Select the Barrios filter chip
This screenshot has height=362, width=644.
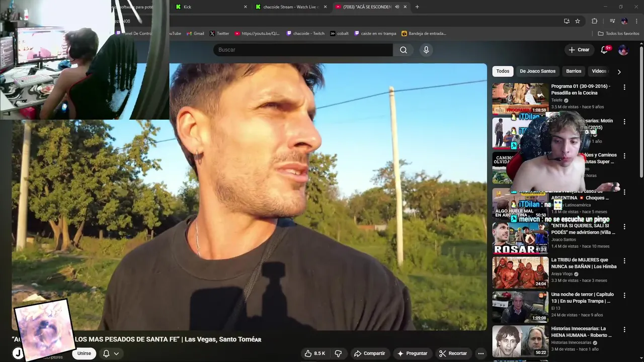574,71
